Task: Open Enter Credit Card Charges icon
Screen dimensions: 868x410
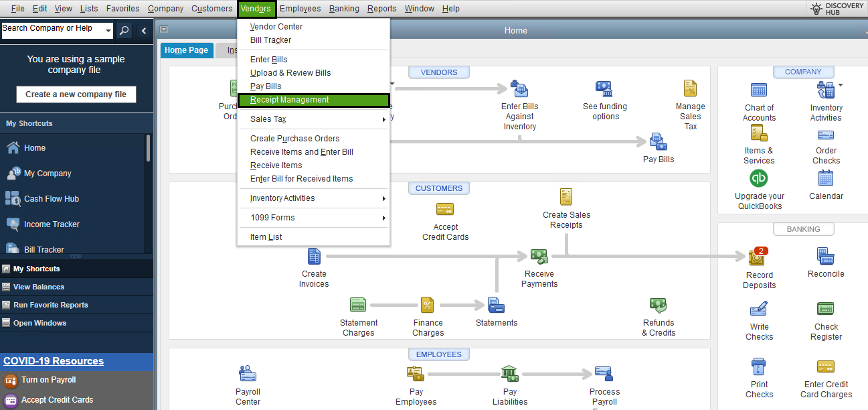Action: click(x=826, y=366)
